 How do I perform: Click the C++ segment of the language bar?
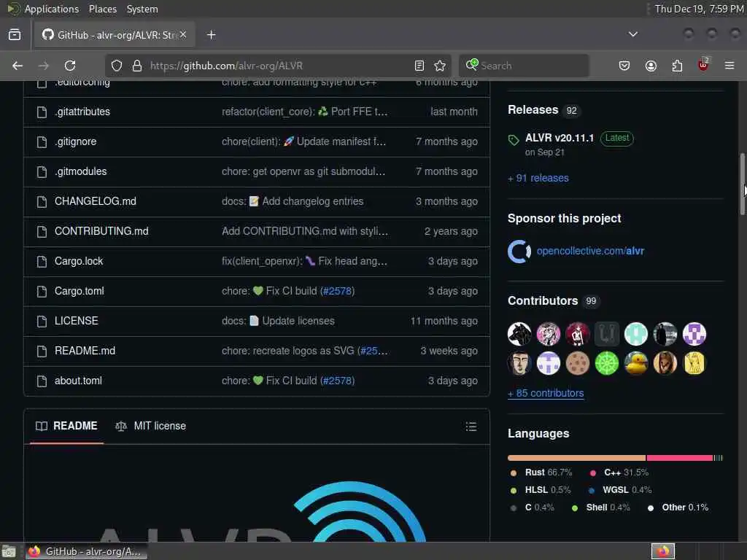click(x=680, y=458)
